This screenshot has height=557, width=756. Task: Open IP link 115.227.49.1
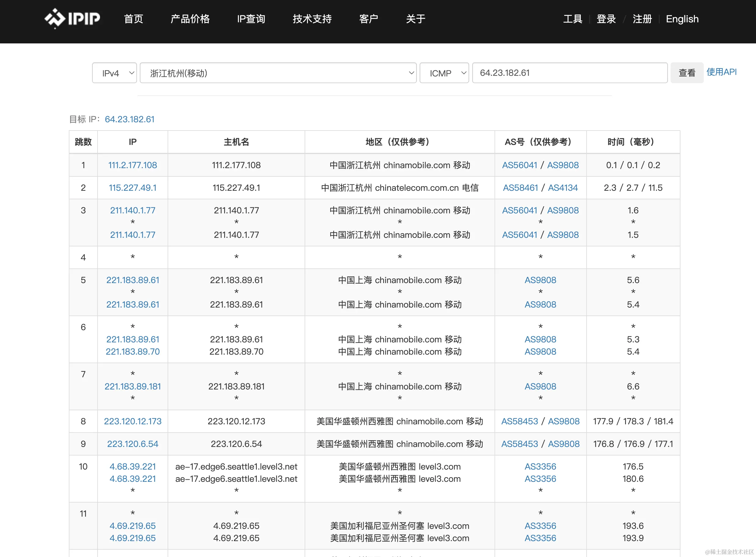(132, 188)
